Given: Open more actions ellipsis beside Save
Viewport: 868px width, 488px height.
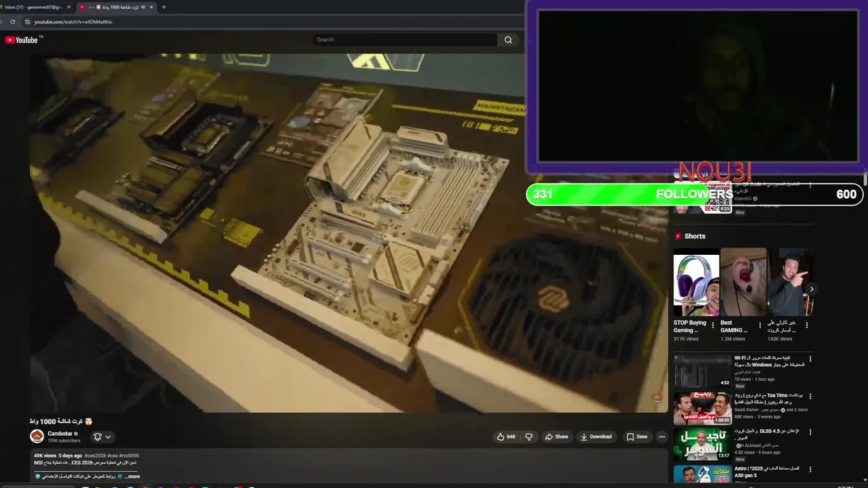Looking at the screenshot, I should tap(662, 437).
